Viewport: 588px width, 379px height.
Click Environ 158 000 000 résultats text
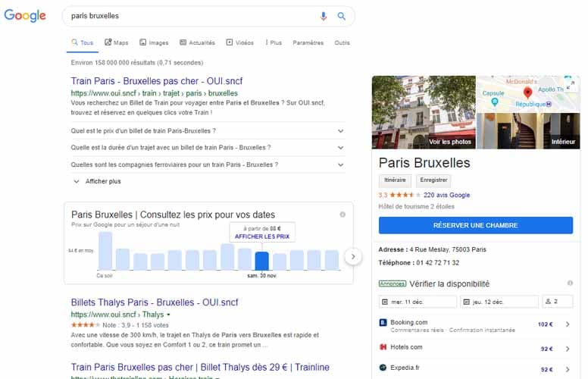[137, 63]
